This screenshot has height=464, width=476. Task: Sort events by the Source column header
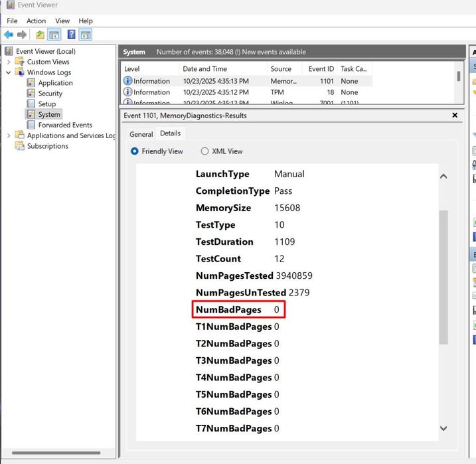[285, 69]
